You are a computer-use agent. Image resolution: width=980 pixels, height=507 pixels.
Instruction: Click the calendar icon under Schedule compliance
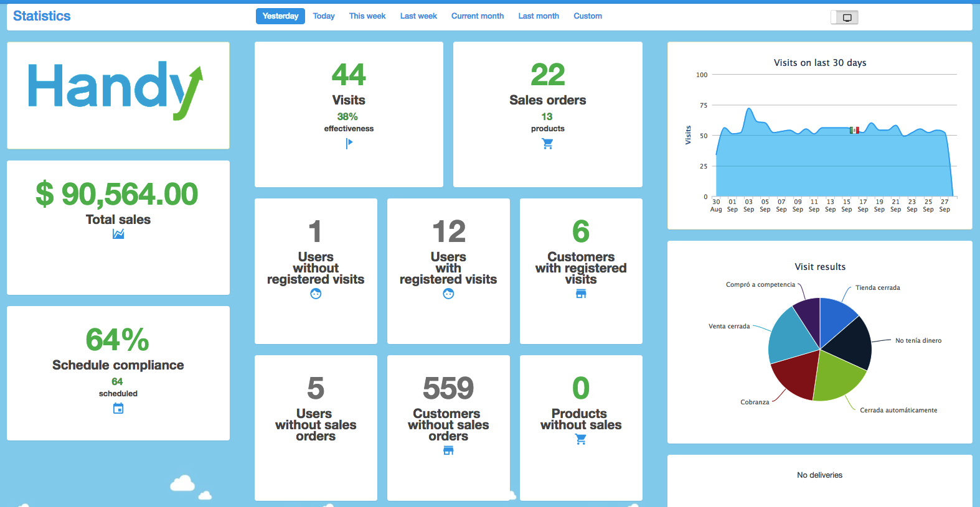[x=118, y=408]
